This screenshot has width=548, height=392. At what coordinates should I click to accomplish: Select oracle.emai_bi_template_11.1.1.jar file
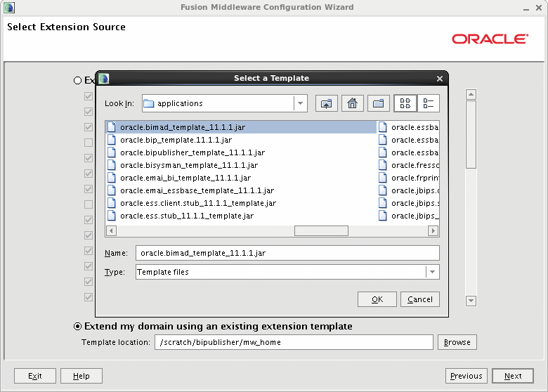tap(185, 178)
